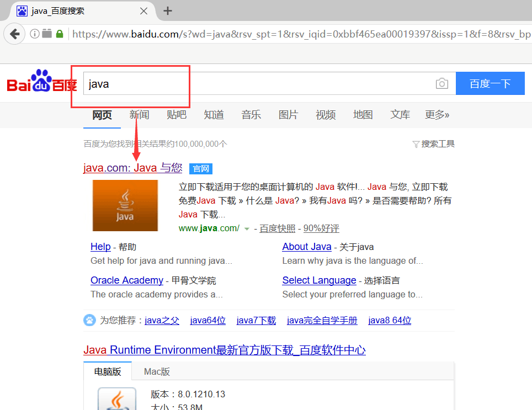532x410 pixels.
Task: Click the orange Java logo thumbnail
Action: [125, 205]
